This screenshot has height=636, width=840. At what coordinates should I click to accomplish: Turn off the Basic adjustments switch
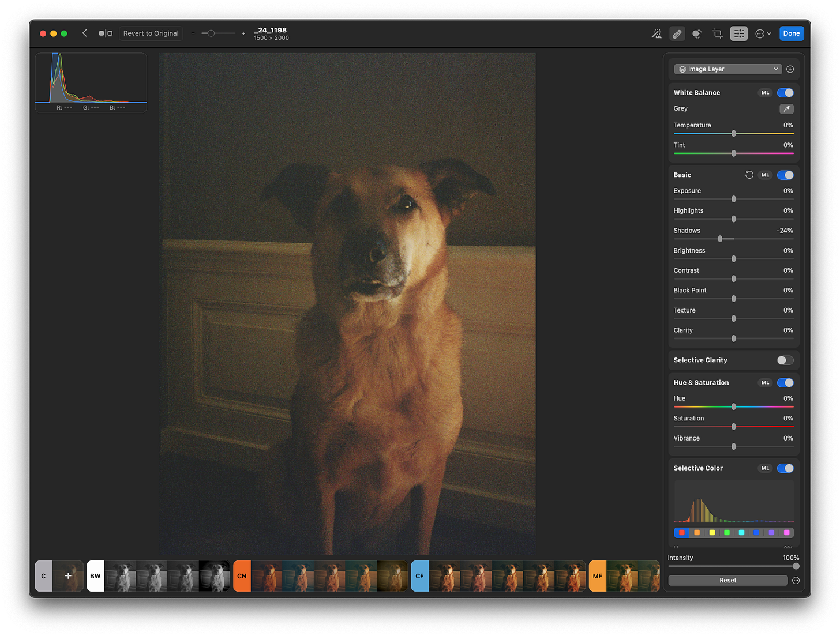coord(785,175)
